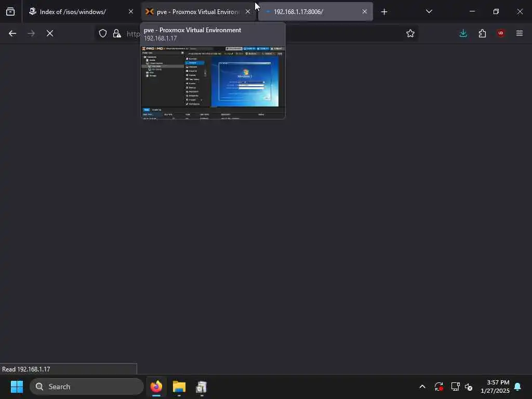Viewport: 532px width, 399px height.
Task: Close the Index of /isos/windows/ tab
Action: click(x=131, y=11)
